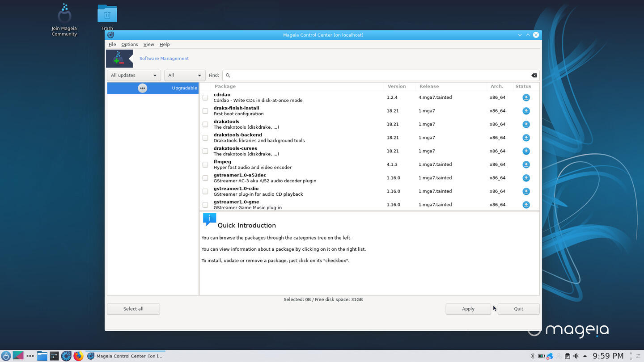
Task: Launch Firefox from the taskbar
Action: [78, 356]
